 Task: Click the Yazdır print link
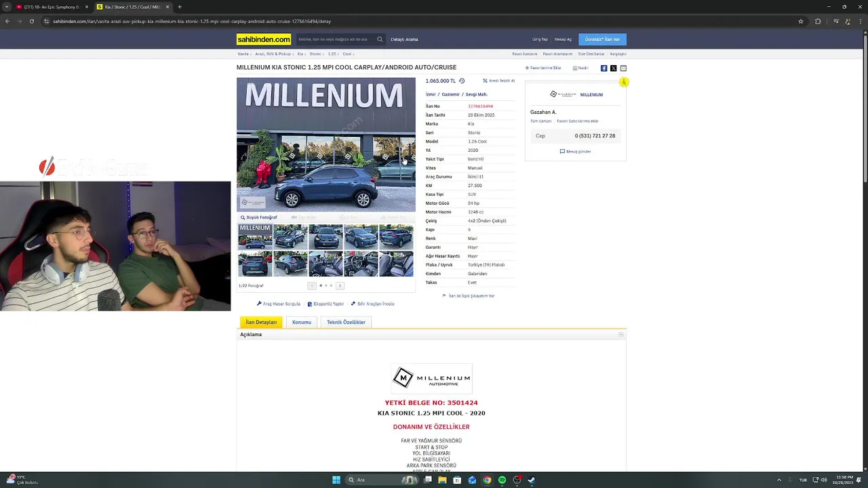coord(580,68)
